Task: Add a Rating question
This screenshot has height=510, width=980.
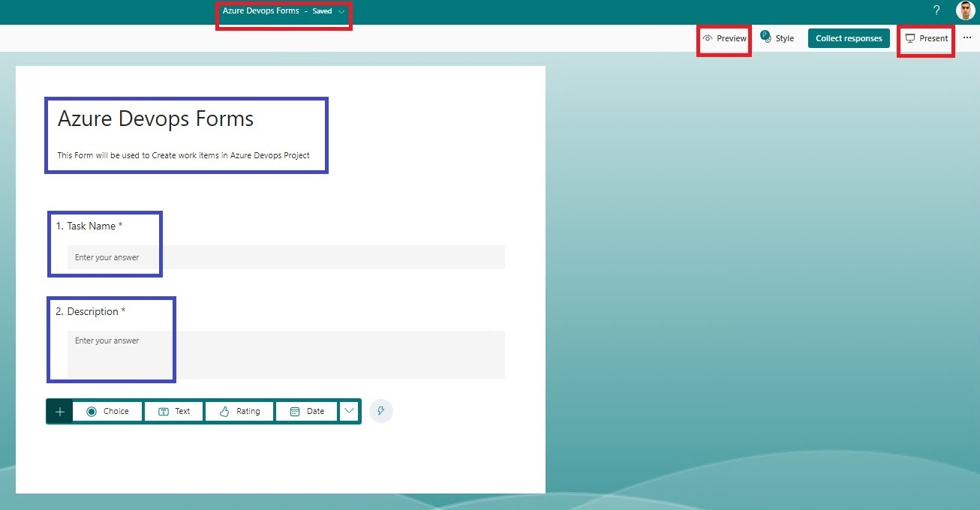Action: pyautogui.click(x=239, y=411)
